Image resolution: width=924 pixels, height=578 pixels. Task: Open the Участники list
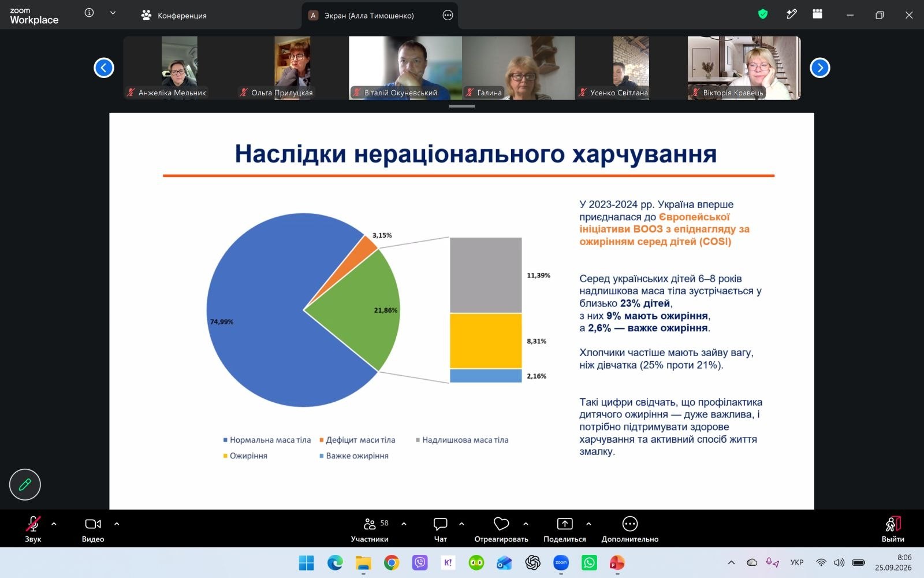pyautogui.click(x=370, y=529)
